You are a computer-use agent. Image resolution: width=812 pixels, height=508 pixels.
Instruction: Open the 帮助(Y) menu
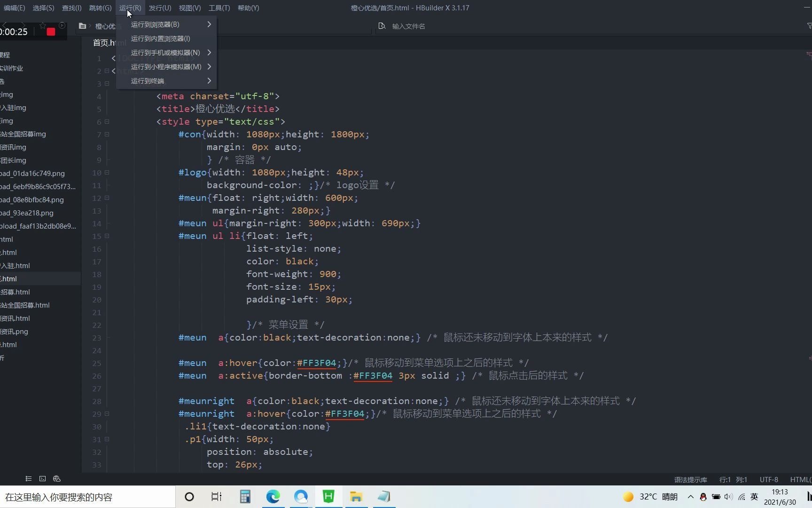pos(248,8)
